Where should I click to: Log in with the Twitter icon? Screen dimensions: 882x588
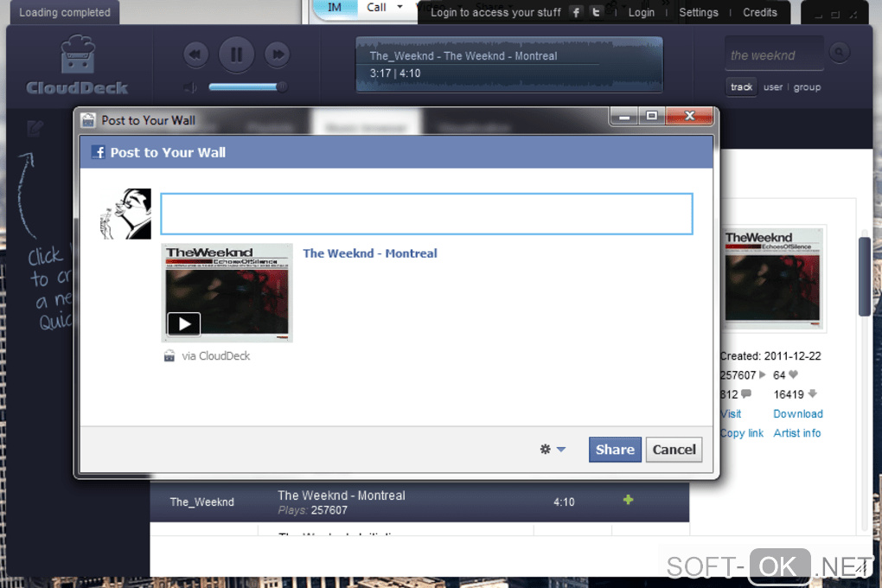click(x=596, y=12)
